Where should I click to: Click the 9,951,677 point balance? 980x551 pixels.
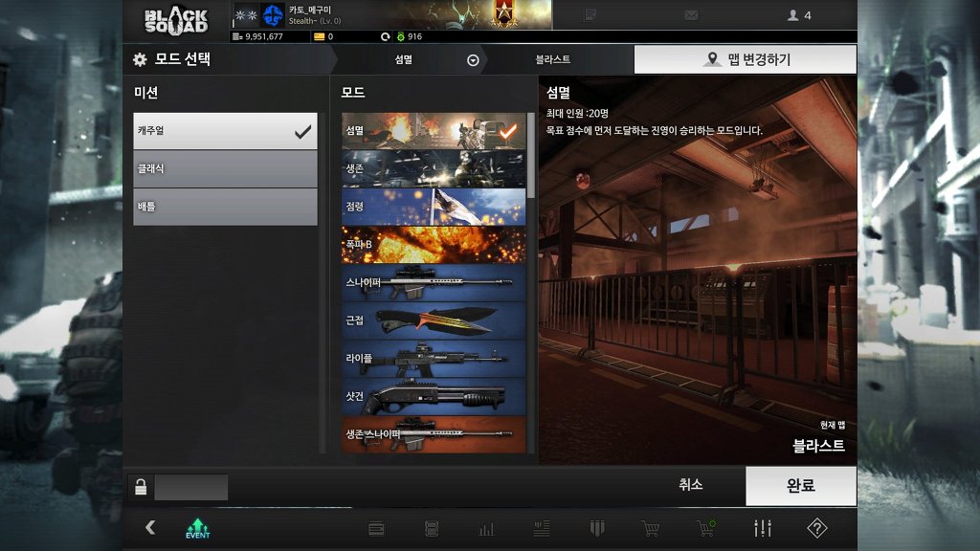pos(264,37)
